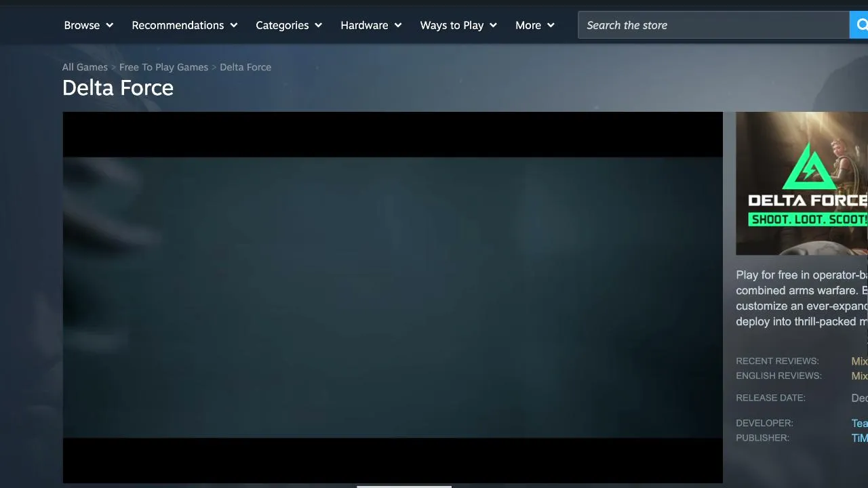This screenshot has width=868, height=488.
Task: Open the Categories menu
Action: (289, 25)
